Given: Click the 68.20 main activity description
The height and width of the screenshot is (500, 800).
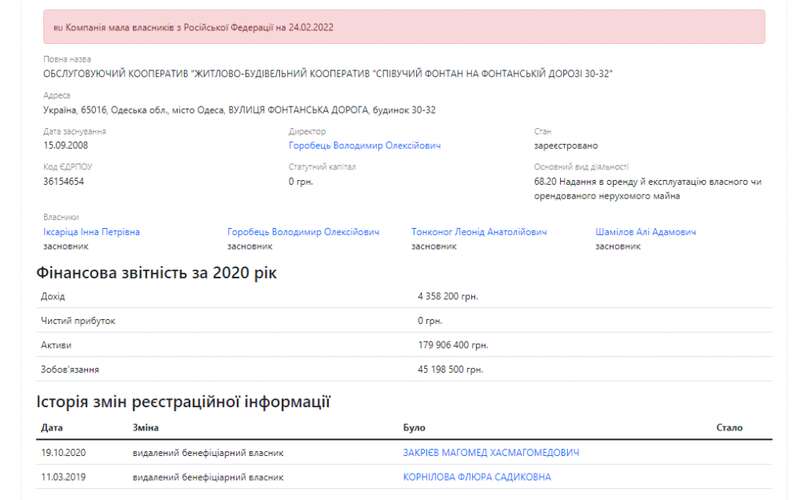Looking at the screenshot, I should [649, 188].
